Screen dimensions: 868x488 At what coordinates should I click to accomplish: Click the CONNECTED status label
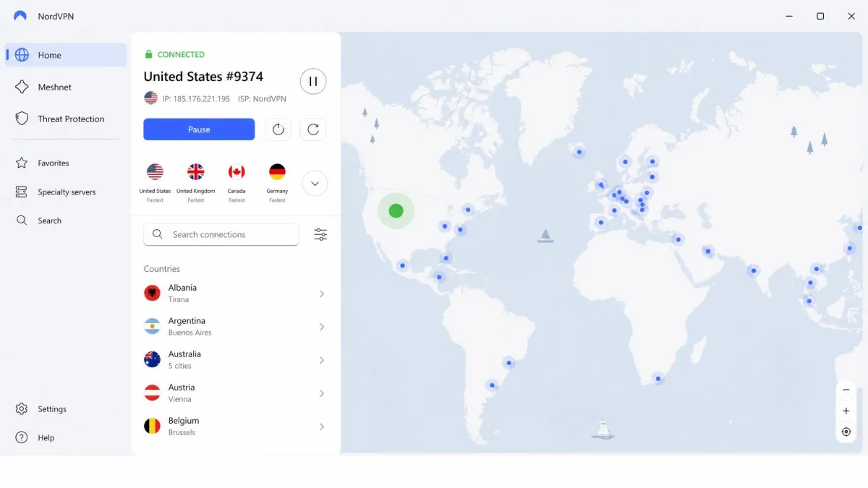pos(181,54)
